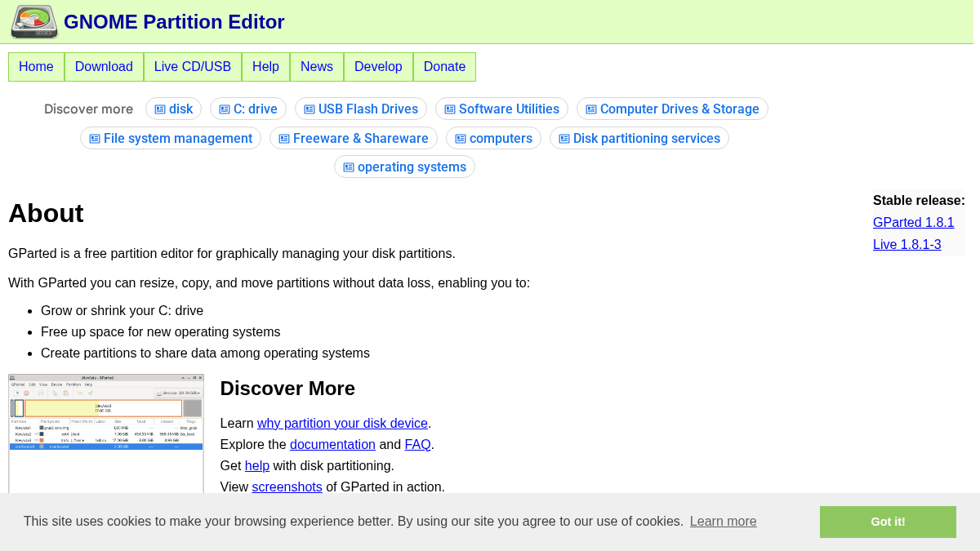Select 'Disk partitioning services' label
980x551 pixels.
(647, 139)
